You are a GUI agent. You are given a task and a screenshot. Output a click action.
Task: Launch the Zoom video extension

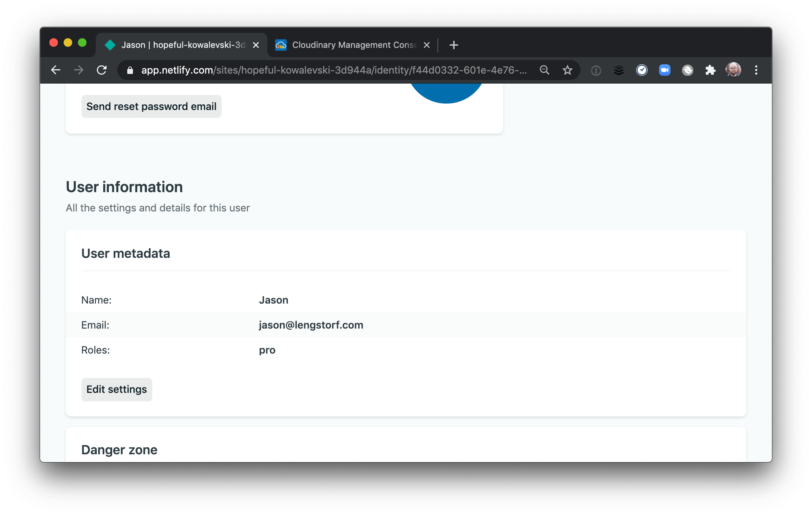[x=665, y=70]
